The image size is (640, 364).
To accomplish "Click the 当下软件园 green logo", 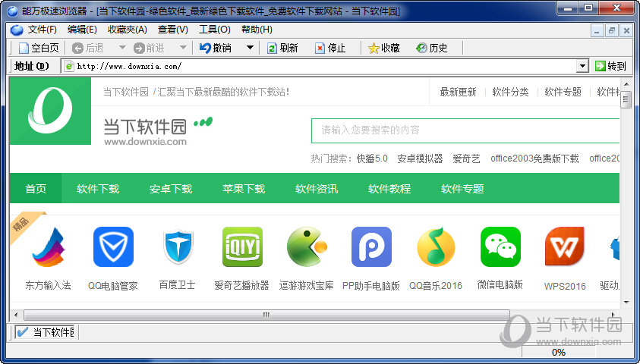I will click(50, 111).
